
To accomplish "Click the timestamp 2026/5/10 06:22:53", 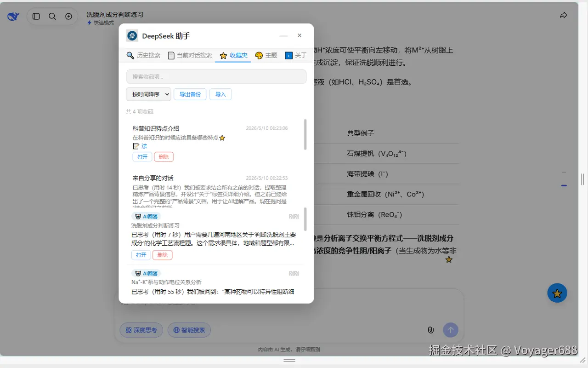I will (x=267, y=178).
